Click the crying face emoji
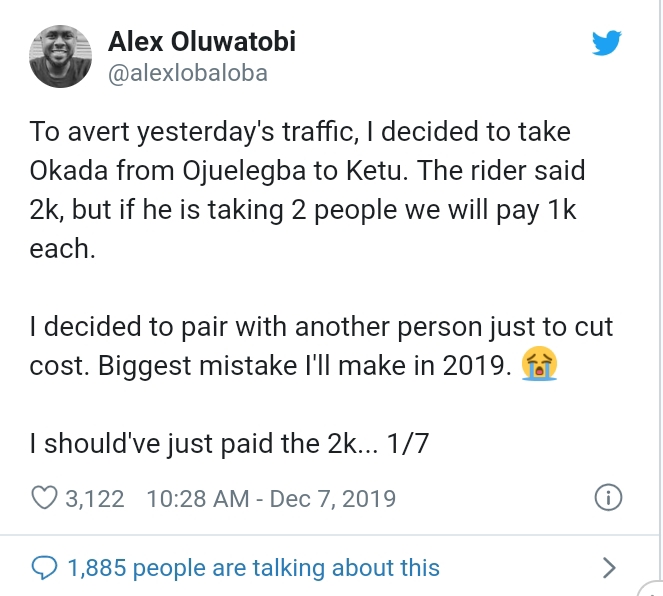 pyautogui.click(x=539, y=366)
